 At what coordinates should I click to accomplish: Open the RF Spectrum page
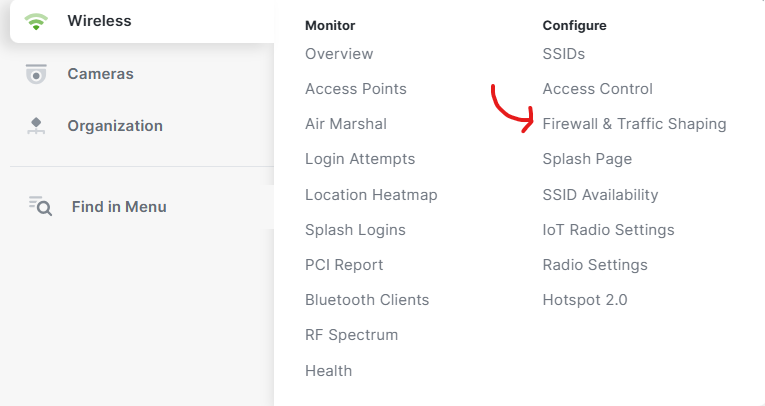point(351,335)
